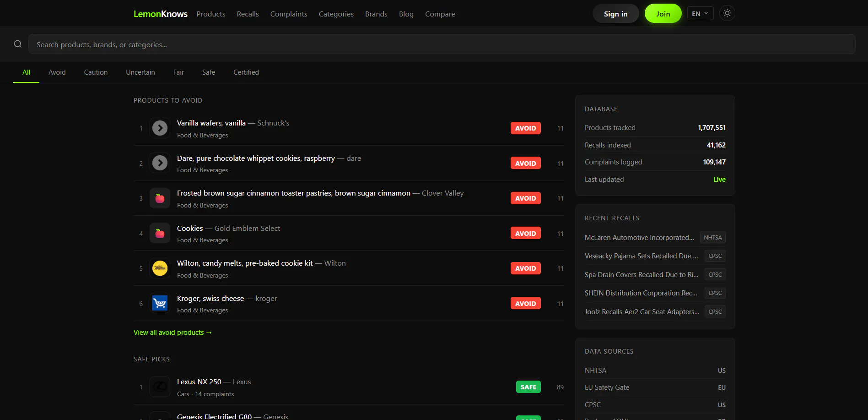The width and height of the screenshot is (868, 420).
Task: Click the Sign in button
Action: click(616, 14)
